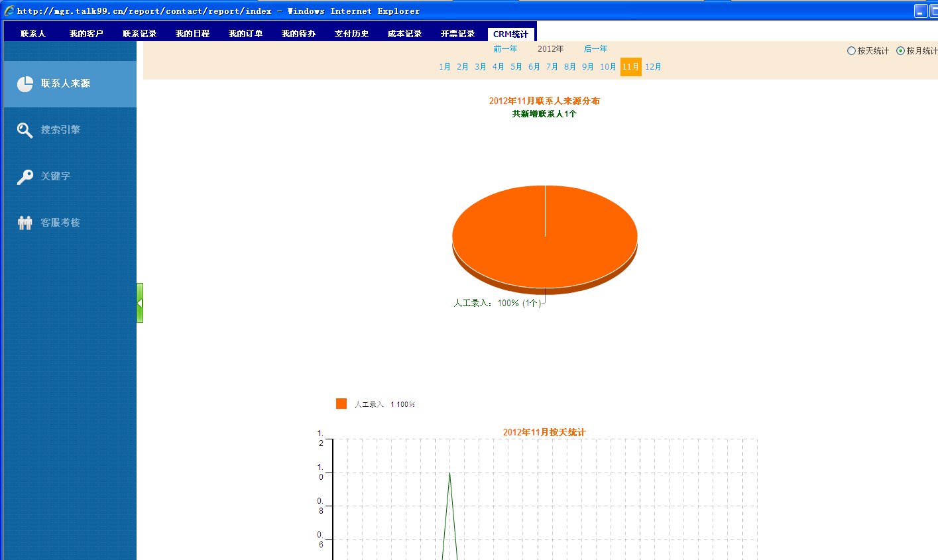938x560 pixels.
Task: Click the year label 2012年
Action: pos(550,49)
